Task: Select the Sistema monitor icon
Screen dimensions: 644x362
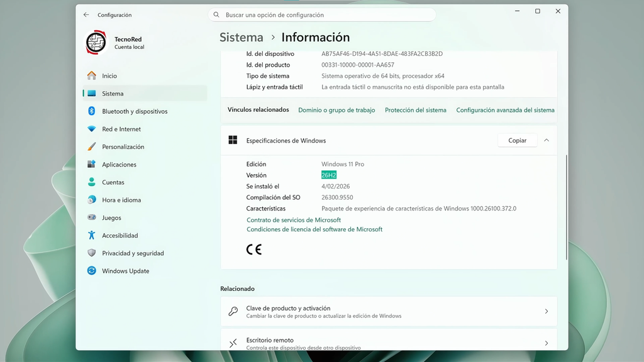Action: pyautogui.click(x=92, y=93)
